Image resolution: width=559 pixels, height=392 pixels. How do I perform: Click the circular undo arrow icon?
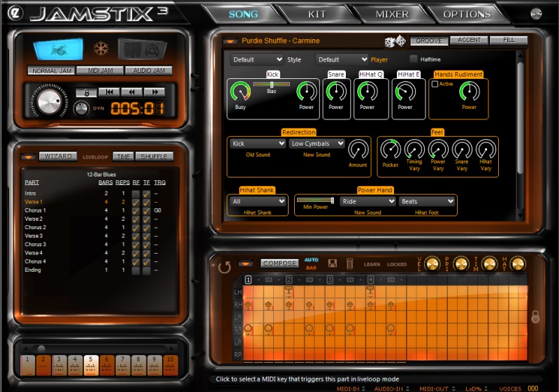(224, 267)
